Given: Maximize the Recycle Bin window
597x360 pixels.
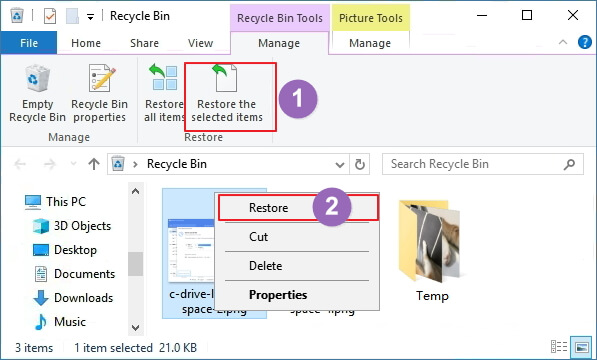Looking at the screenshot, I should coord(527,16).
